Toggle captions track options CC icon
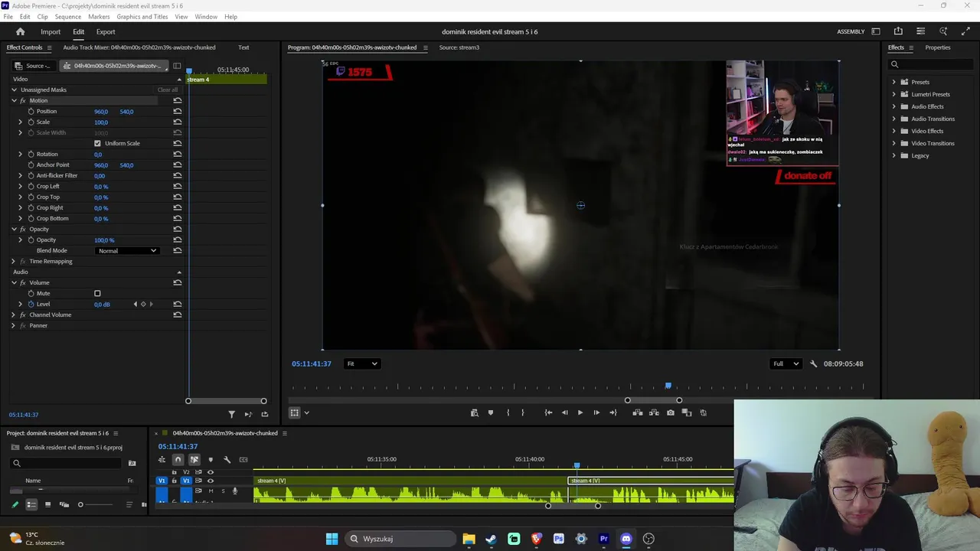Image resolution: width=980 pixels, height=551 pixels. [x=243, y=459]
